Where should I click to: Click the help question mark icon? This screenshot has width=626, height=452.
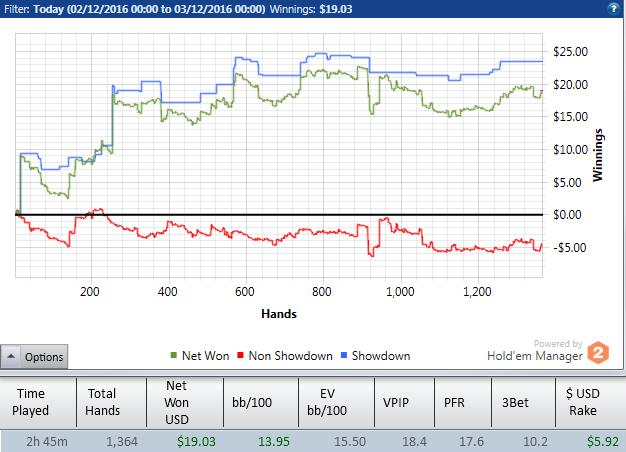(614, 8)
